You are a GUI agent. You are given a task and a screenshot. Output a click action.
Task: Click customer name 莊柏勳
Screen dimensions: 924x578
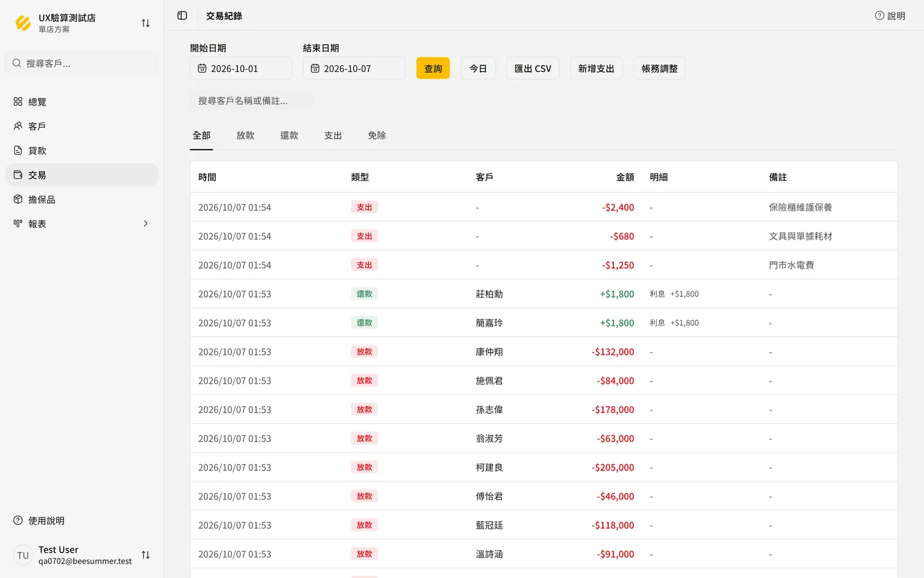click(489, 294)
